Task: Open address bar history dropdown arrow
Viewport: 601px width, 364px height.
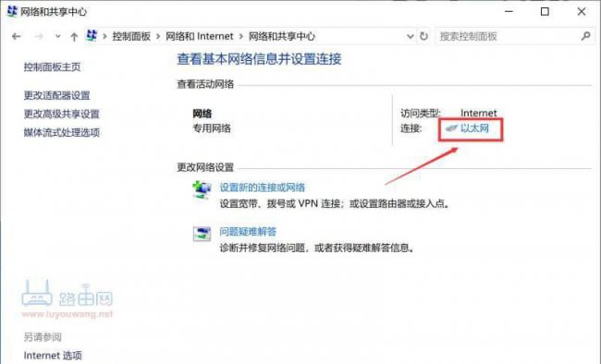Action: click(411, 36)
